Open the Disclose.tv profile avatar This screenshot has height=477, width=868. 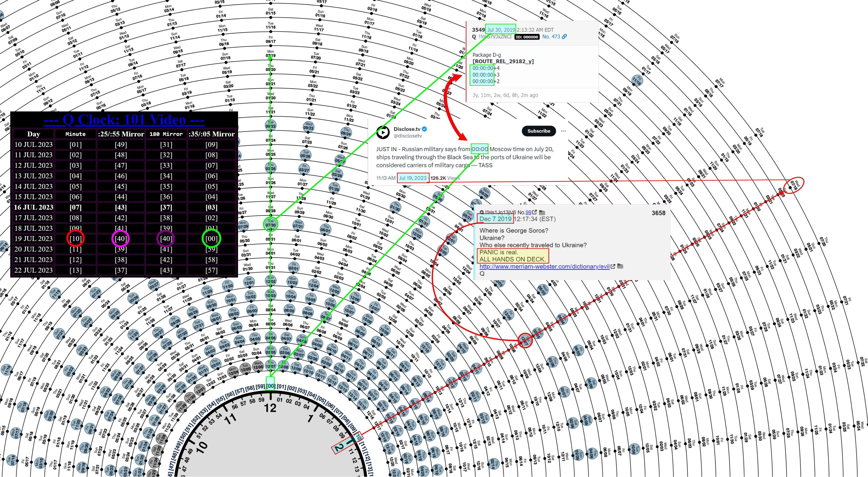click(x=383, y=132)
